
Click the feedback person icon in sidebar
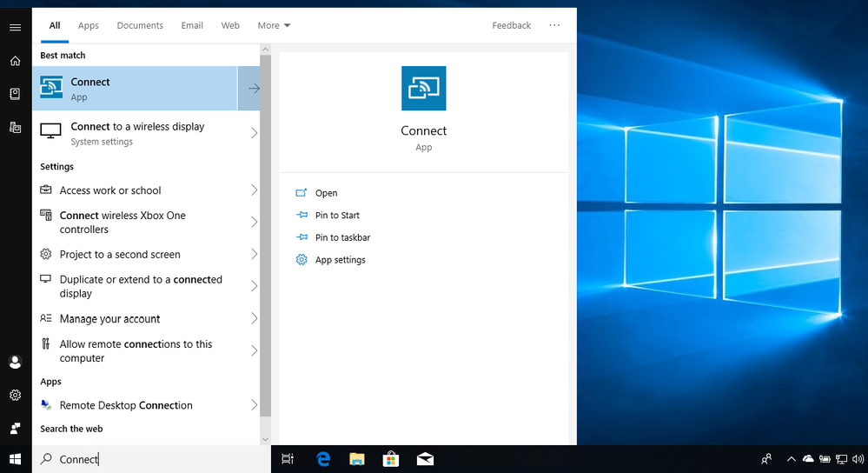point(16,428)
